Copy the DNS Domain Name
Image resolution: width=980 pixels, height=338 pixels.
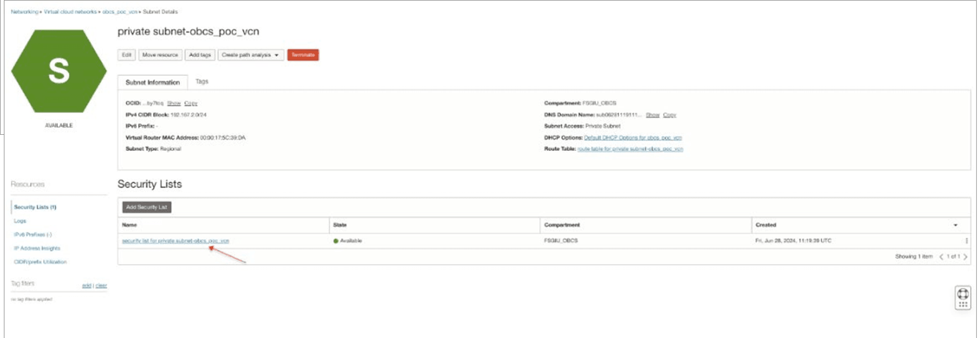pos(670,115)
